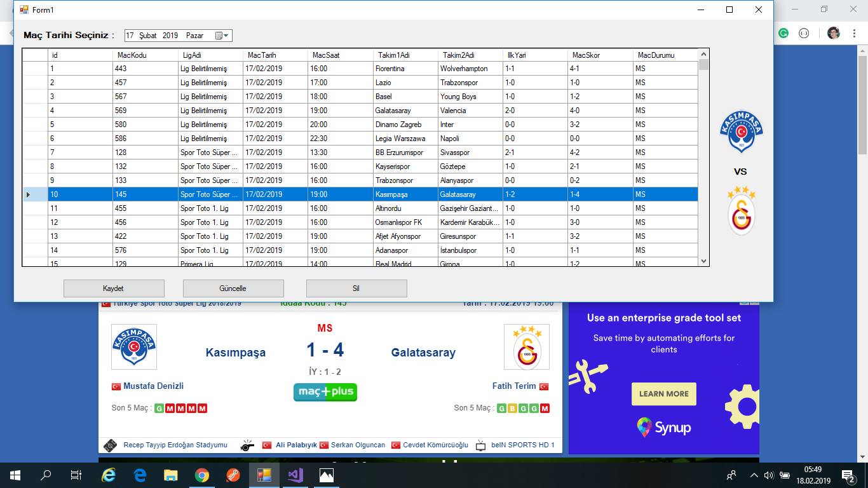Open referee Ali Palabıyık link

coord(296,445)
